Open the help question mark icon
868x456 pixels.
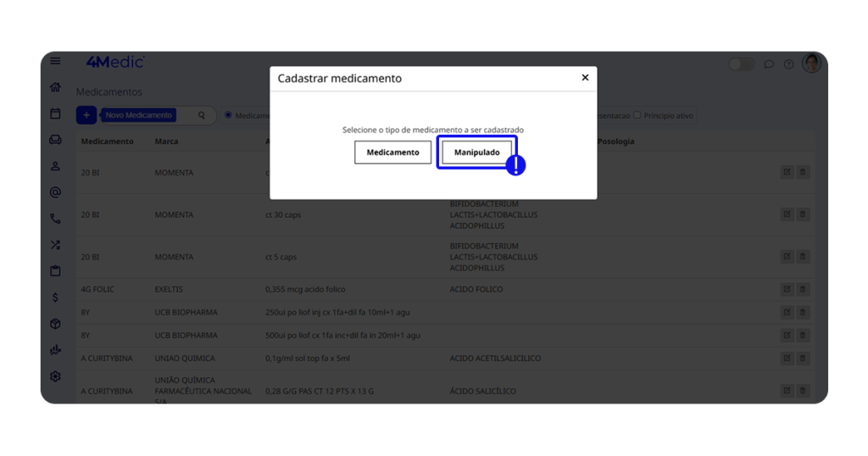click(x=788, y=64)
